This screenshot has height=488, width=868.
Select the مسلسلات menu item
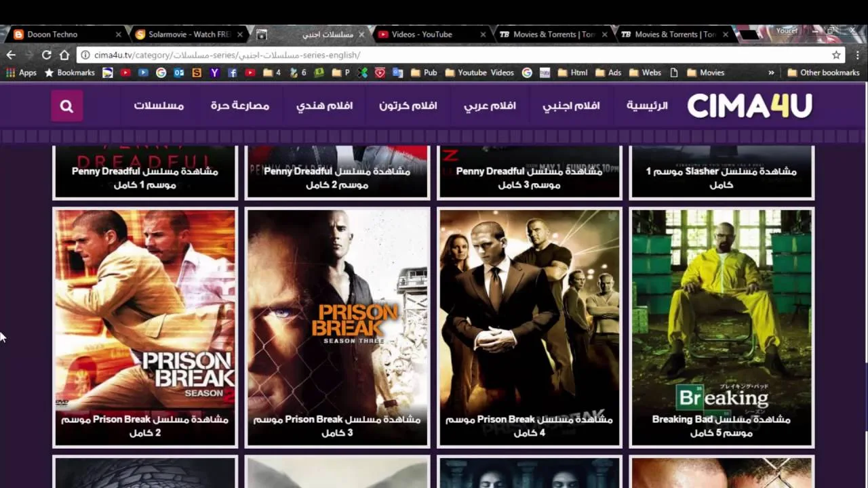pos(159,106)
